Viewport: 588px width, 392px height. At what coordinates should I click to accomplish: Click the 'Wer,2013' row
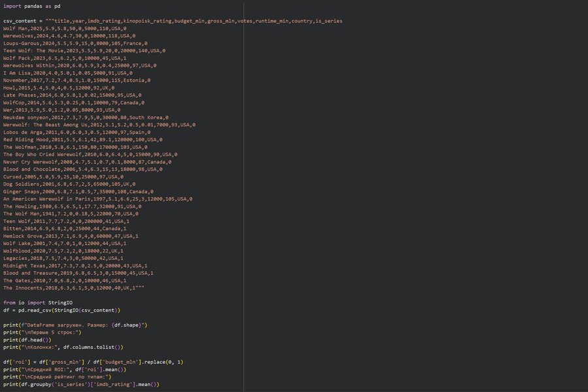tap(62, 110)
